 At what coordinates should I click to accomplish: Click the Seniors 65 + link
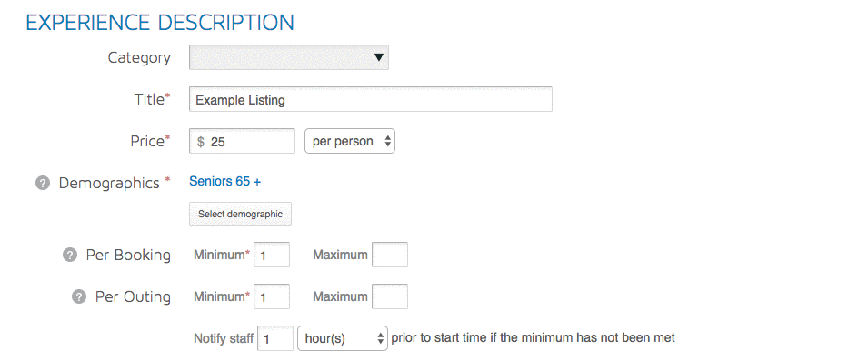(x=224, y=181)
